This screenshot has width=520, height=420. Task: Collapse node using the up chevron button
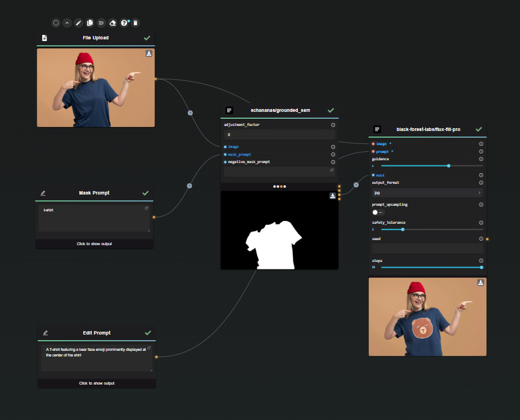67,23
